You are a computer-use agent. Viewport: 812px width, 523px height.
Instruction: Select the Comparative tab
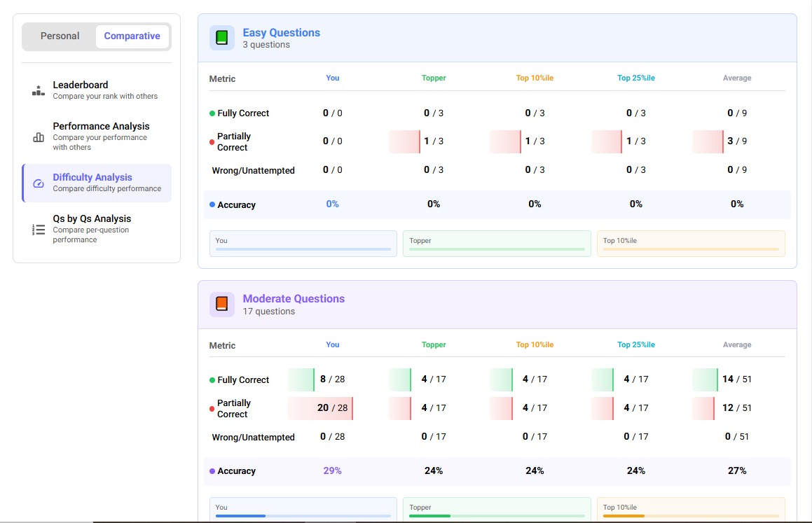pos(132,36)
